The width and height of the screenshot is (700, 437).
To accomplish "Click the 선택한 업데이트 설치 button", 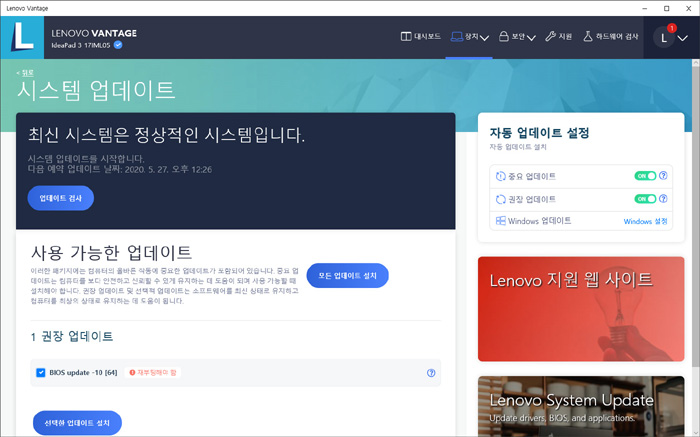I will coord(77,423).
